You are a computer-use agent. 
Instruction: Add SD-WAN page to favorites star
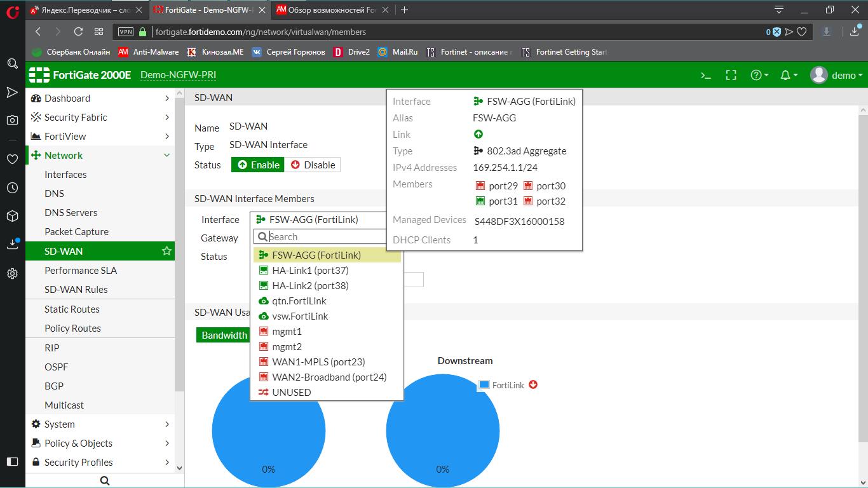(x=166, y=251)
